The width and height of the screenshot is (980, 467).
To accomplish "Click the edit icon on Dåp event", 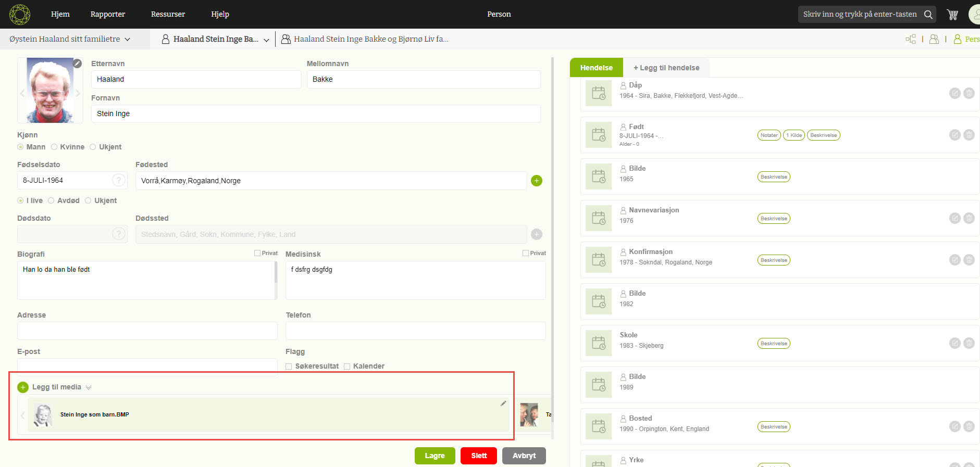I will [954, 93].
